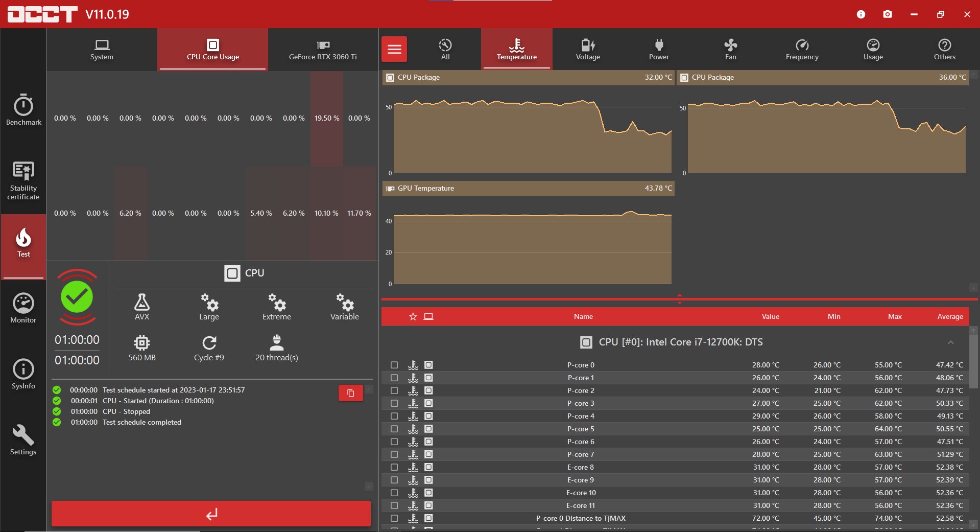
Task: Open the Benchmark section in sidebar
Action: pyautogui.click(x=23, y=109)
